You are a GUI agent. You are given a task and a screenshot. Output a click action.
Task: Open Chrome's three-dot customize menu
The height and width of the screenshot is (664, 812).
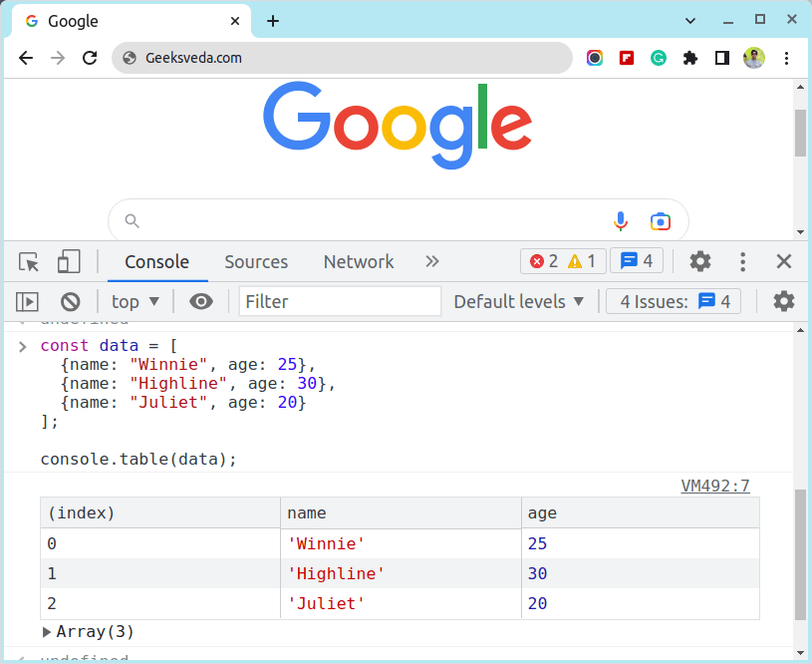[787, 58]
